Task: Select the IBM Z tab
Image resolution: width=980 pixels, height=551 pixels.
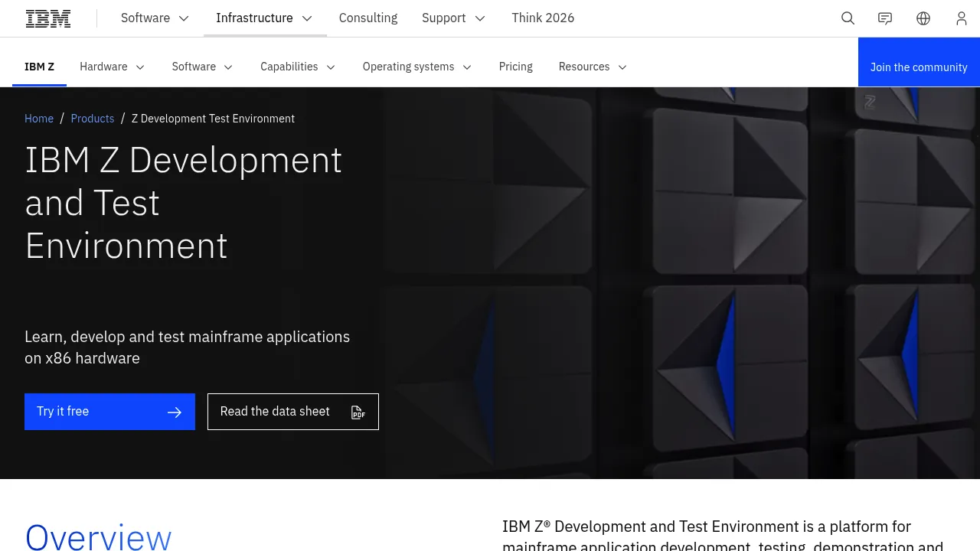Action: point(39,67)
